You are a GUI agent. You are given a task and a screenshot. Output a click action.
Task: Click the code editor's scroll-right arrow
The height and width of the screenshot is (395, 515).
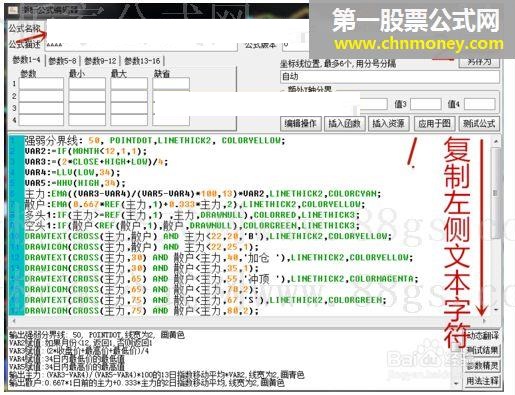484,321
